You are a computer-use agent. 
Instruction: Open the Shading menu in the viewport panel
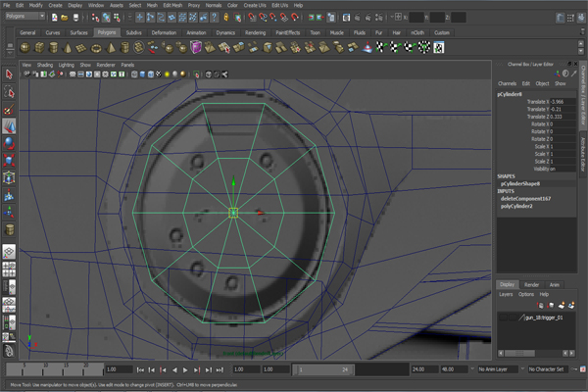tap(45, 65)
